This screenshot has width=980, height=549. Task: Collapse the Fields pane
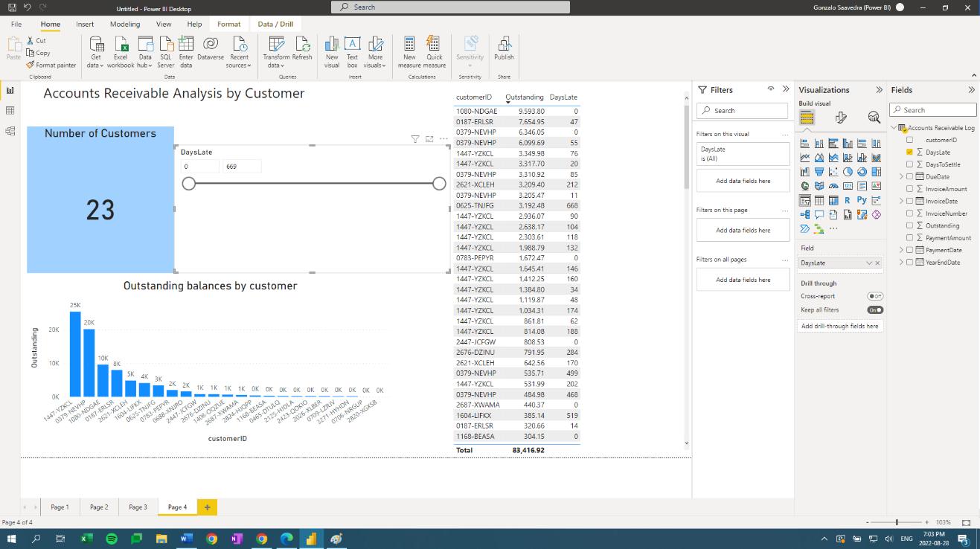coord(971,89)
